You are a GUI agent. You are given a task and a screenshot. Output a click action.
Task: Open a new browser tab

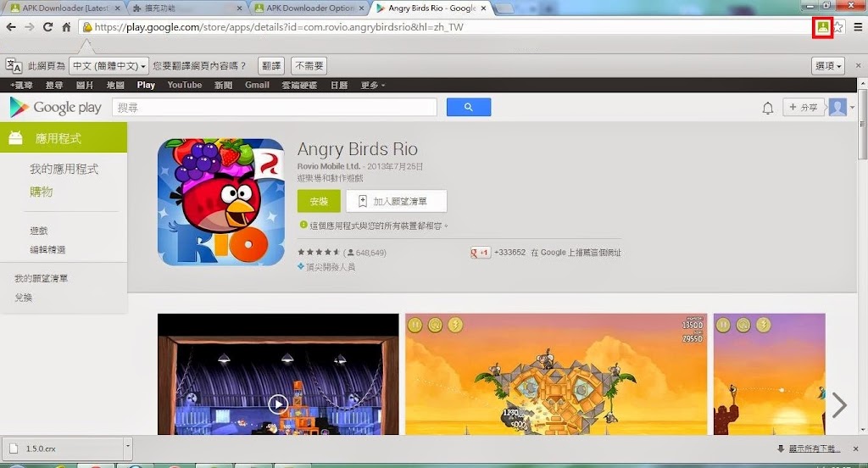click(504, 8)
